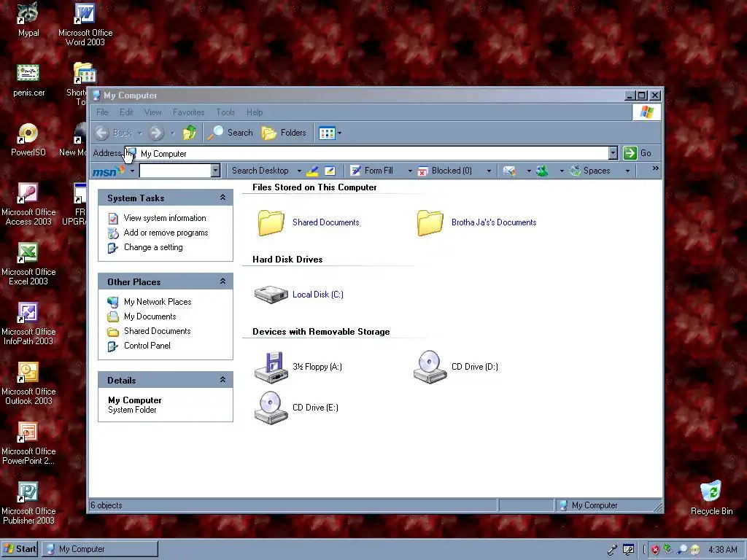This screenshot has height=560, width=747.
Task: Open the Forward button history dropdown
Action: (x=172, y=133)
